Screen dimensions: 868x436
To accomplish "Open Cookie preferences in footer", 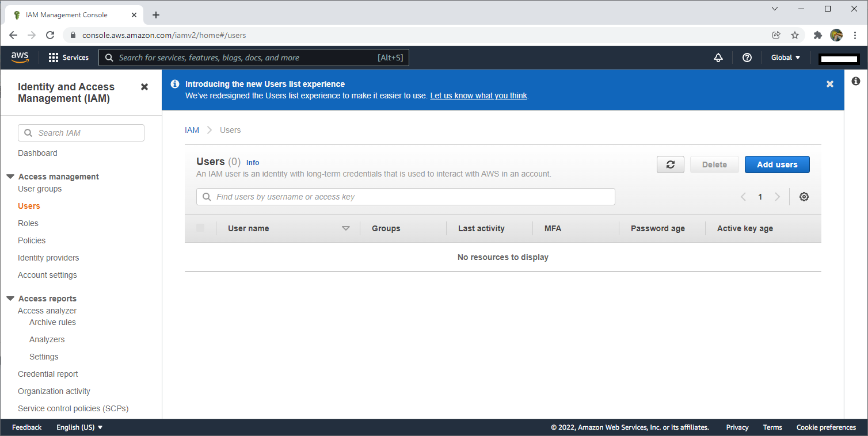I will (826, 427).
